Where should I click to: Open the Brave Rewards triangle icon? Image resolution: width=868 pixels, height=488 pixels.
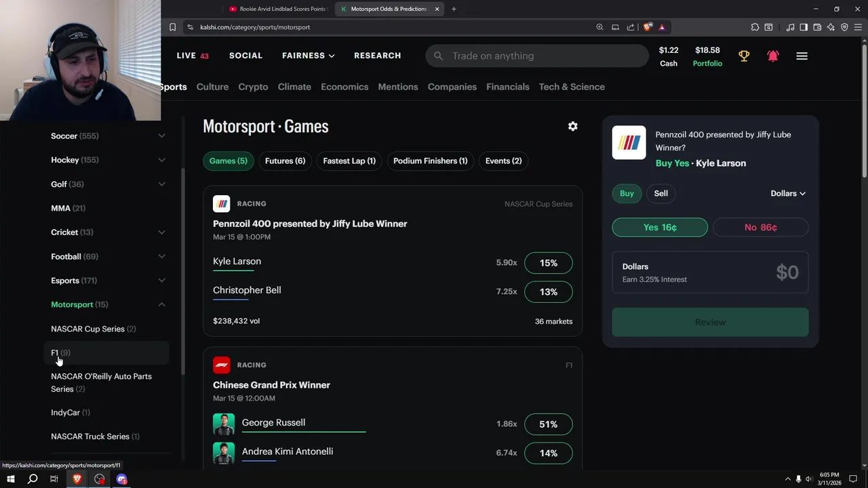[662, 27]
